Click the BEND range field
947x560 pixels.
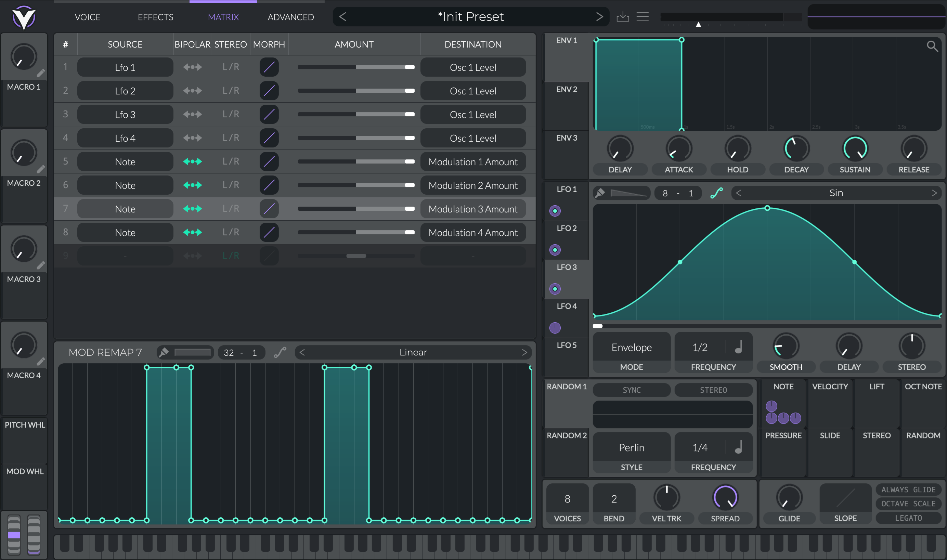(614, 499)
